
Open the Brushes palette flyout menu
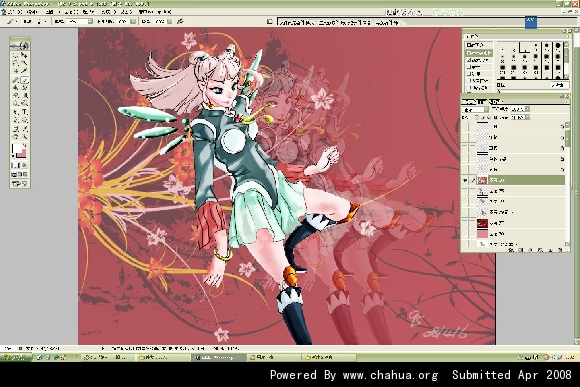pos(568,37)
